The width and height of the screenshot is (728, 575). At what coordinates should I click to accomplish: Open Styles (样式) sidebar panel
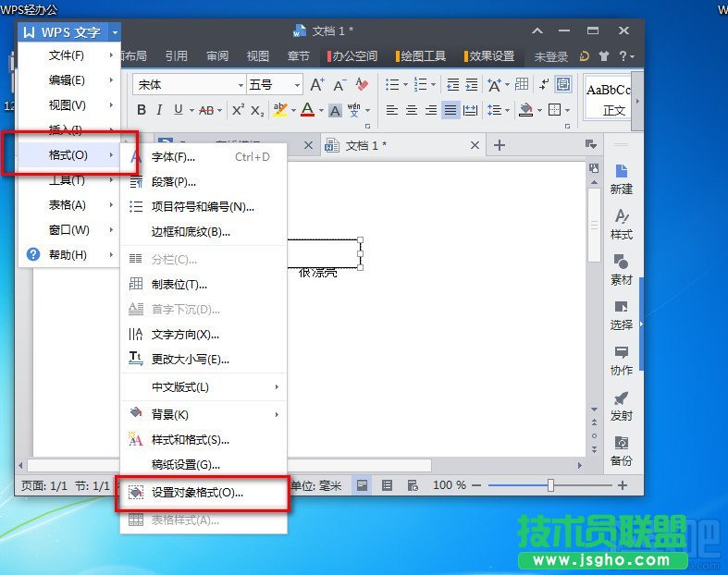(622, 224)
